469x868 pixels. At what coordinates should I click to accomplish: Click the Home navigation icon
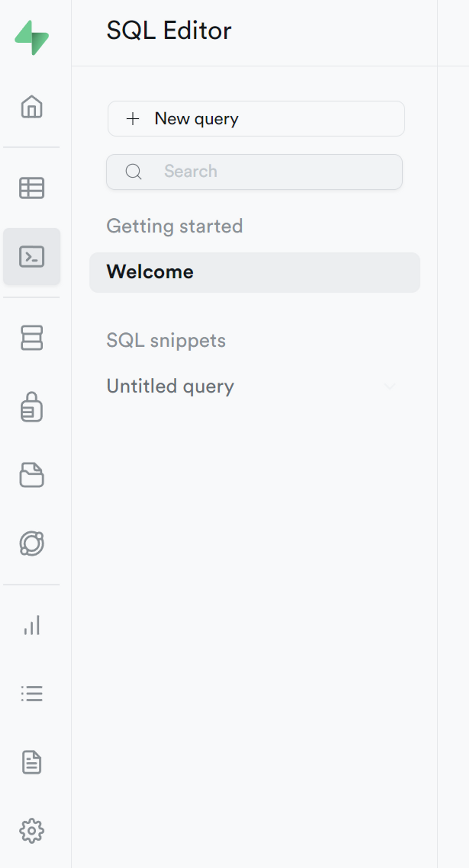32,106
